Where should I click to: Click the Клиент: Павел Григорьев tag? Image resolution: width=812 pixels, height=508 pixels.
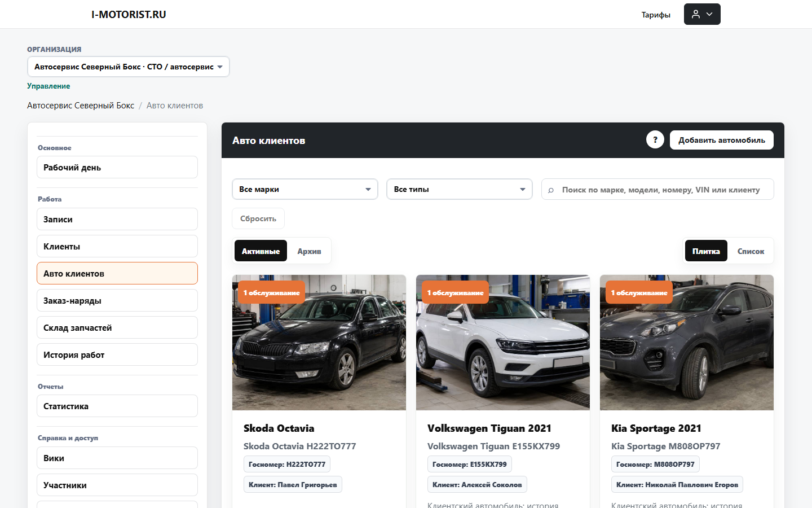click(293, 485)
